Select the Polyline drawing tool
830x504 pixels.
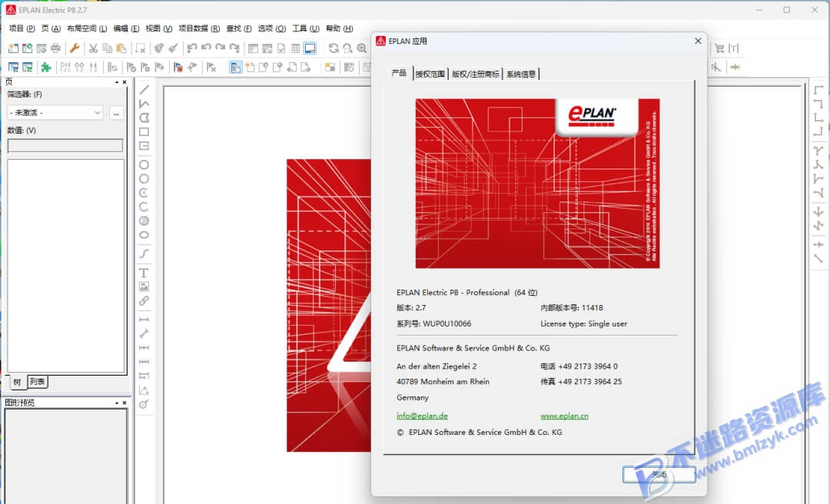tap(144, 104)
